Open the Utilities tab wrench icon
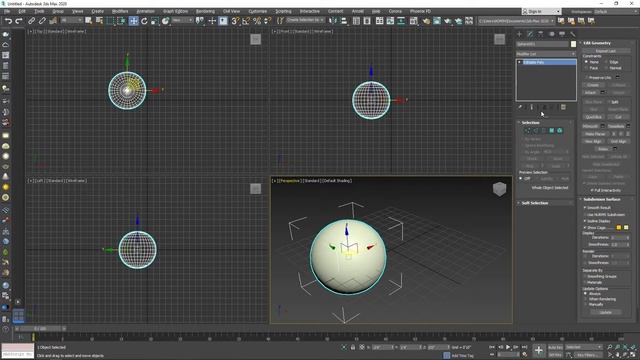 573,34
